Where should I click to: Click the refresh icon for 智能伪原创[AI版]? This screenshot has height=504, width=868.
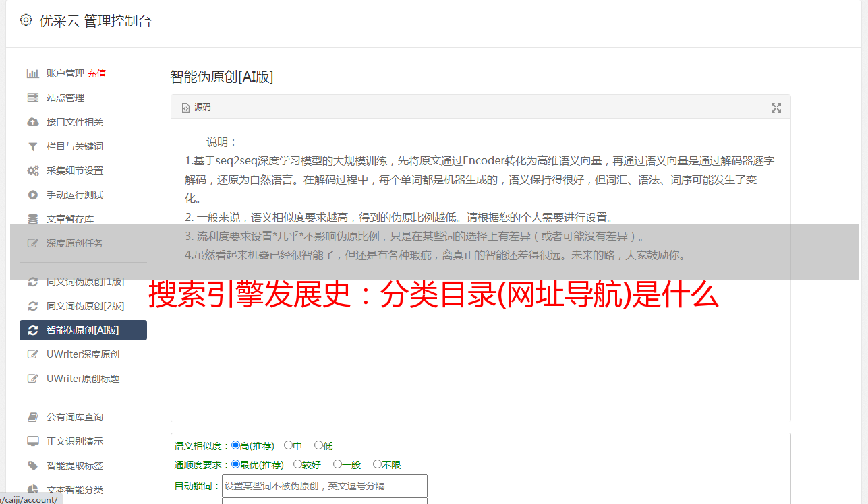(32, 330)
